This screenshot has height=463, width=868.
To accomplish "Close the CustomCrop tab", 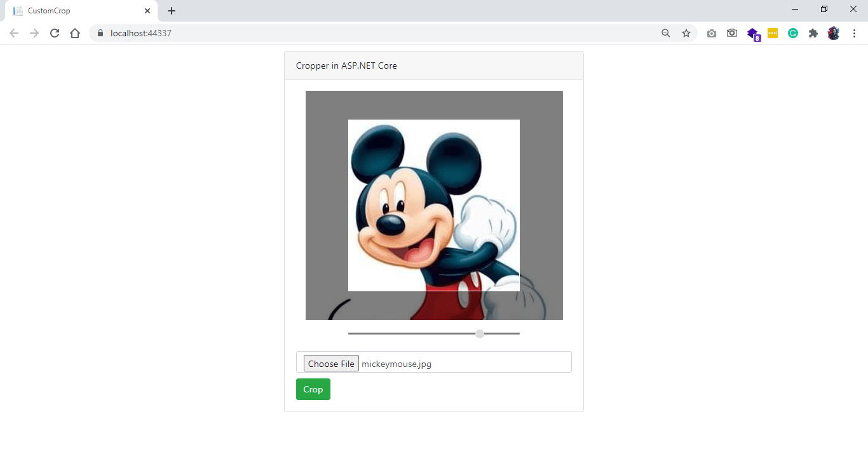I will (147, 11).
